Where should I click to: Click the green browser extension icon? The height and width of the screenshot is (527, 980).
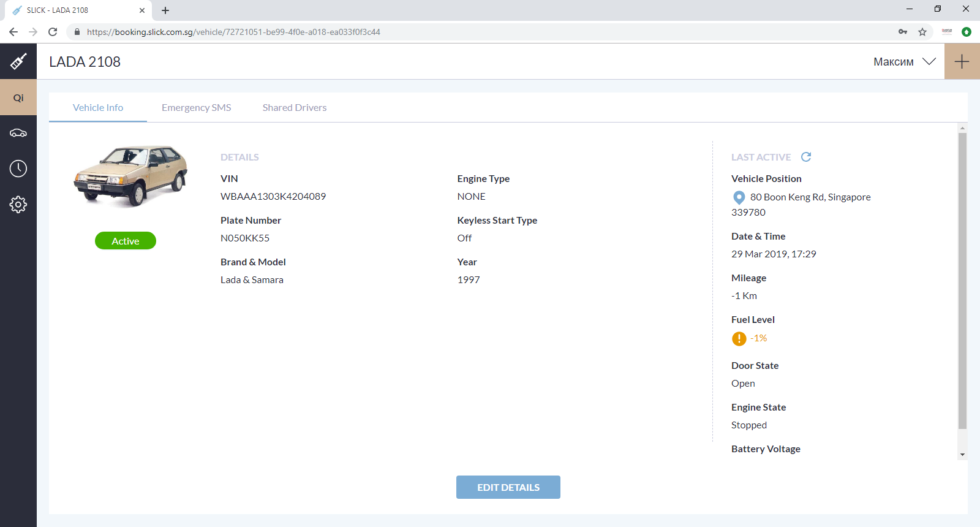pos(967,32)
